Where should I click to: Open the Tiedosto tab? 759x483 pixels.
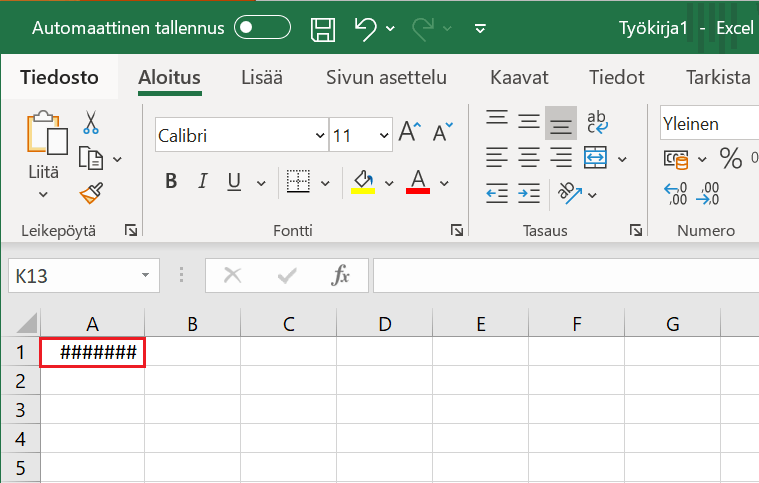[x=59, y=77]
